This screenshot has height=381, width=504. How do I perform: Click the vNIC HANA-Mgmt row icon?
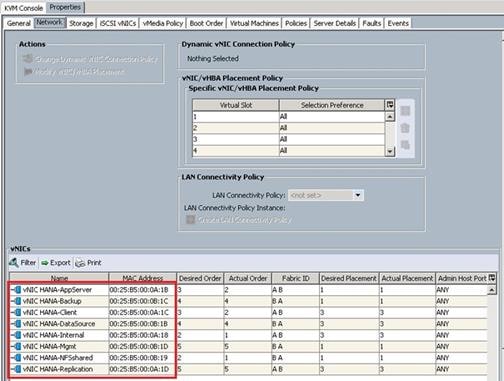tap(17, 346)
